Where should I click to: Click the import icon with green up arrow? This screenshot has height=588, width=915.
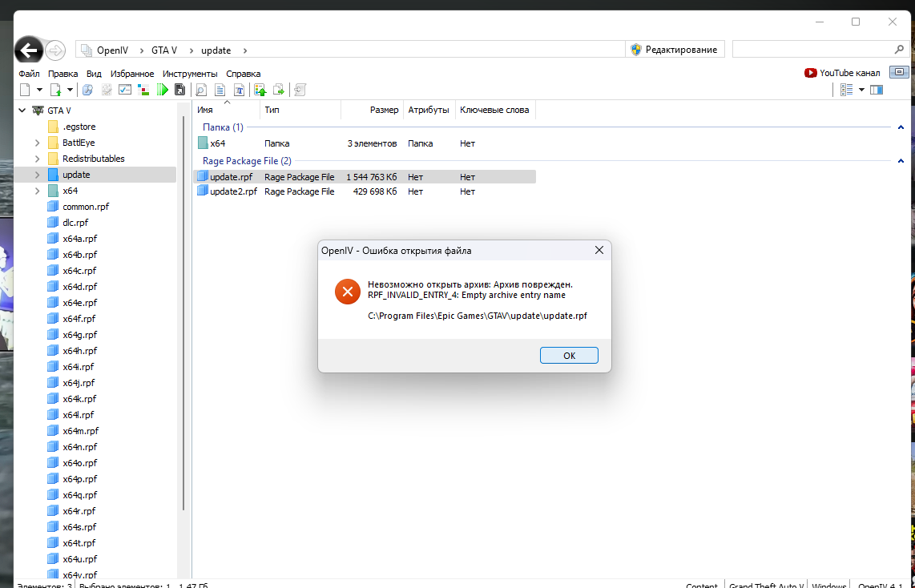[x=260, y=90]
